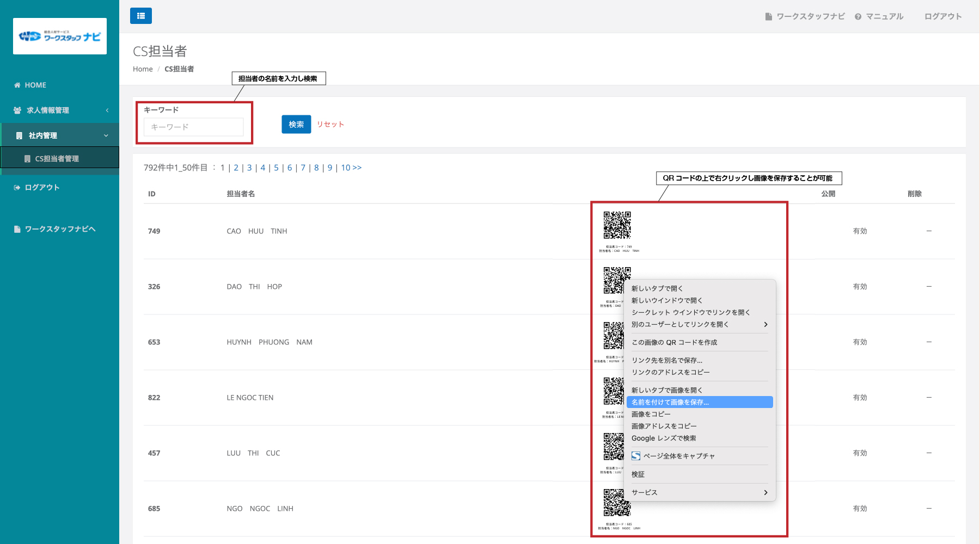Viewport: 980px width, 544px height.
Task: Open CS担当者管理 in the sidebar
Action: (57, 158)
